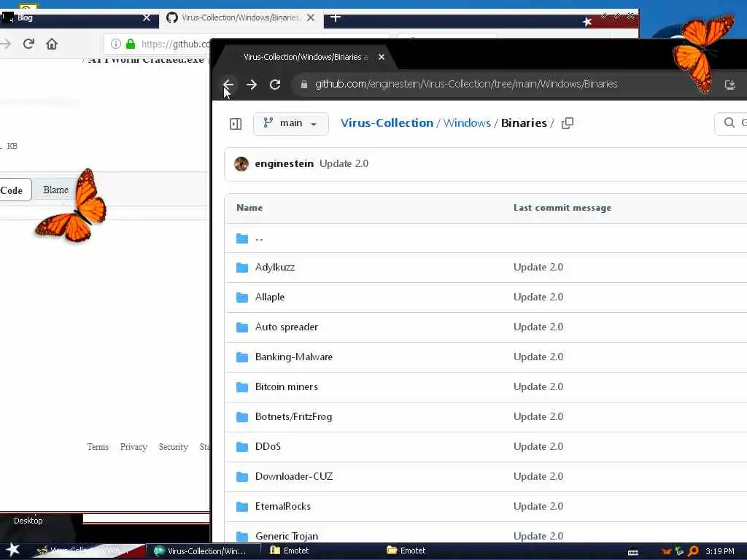Open the Downloader-CUZ folder
747x560 pixels.
[294, 477]
